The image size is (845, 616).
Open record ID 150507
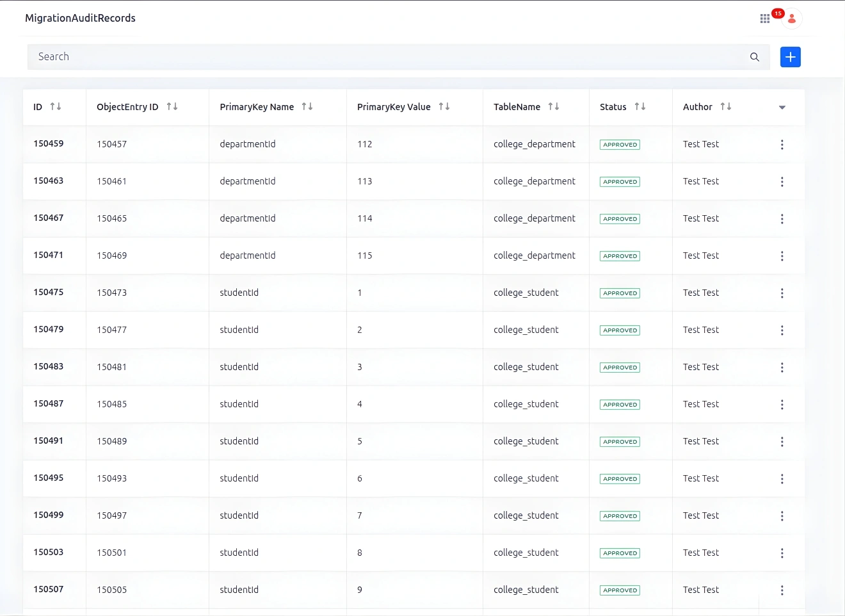click(49, 589)
